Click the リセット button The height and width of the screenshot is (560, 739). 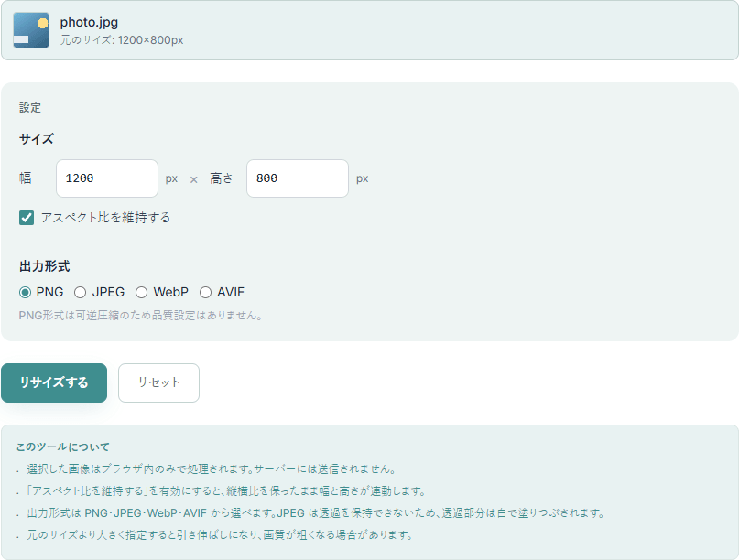point(158,382)
